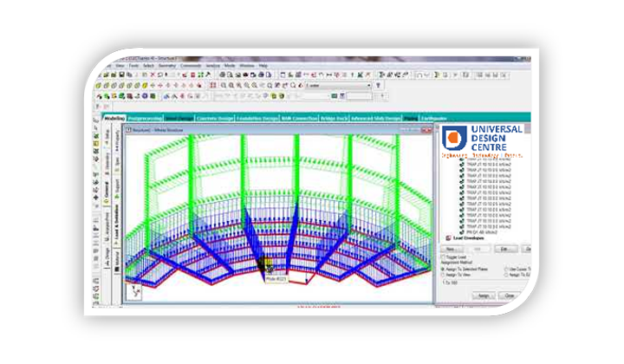624x364 pixels.
Task: Click the green square icon in third toolbar row
Action: 153,96
